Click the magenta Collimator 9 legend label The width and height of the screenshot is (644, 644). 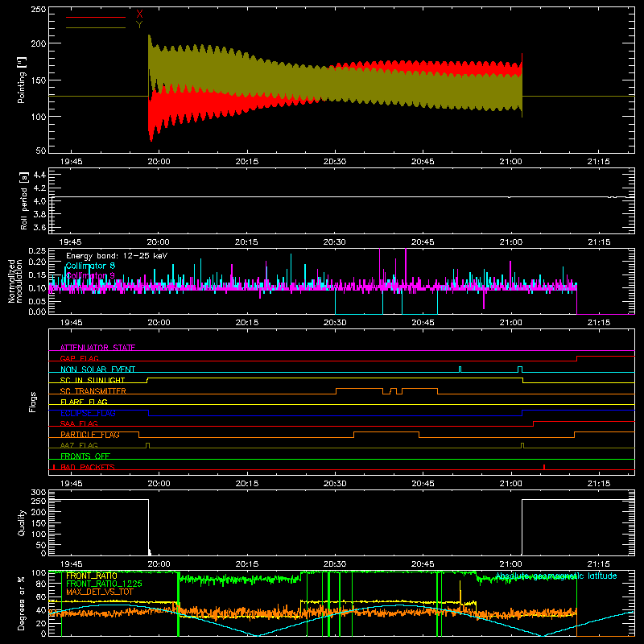[90, 275]
